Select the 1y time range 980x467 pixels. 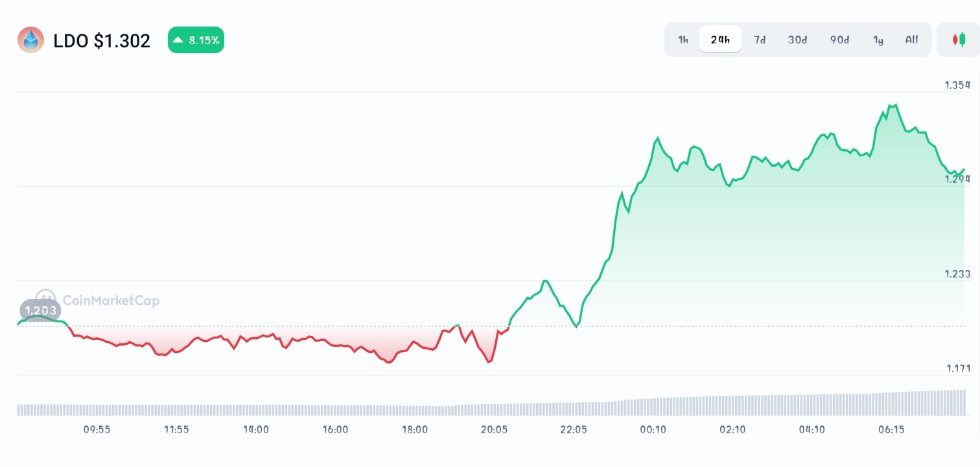878,40
